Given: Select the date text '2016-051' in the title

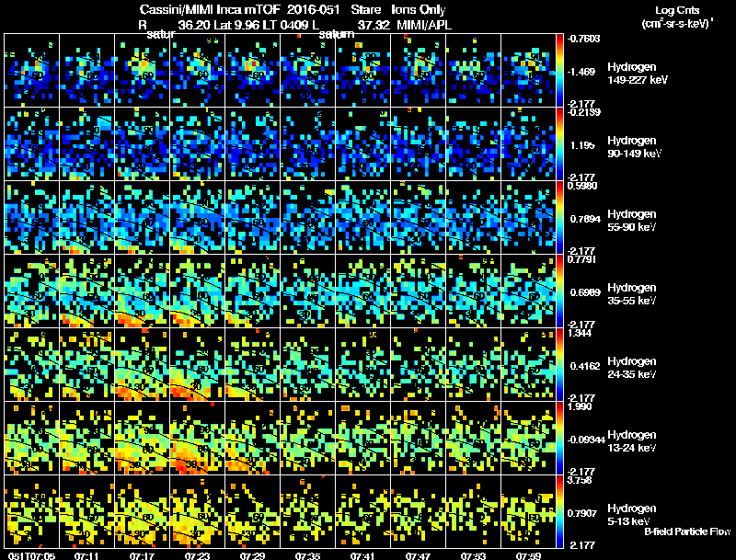Looking at the screenshot, I should tap(313, 10).
